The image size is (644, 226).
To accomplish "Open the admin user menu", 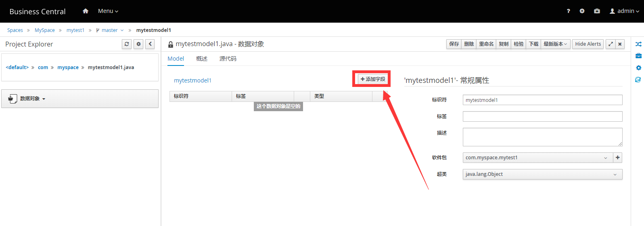I will (x=624, y=11).
